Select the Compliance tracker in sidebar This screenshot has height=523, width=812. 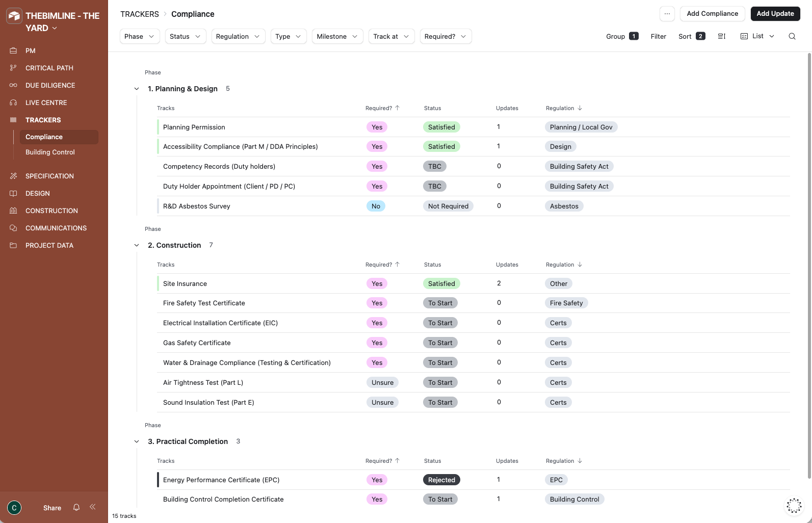(59, 137)
